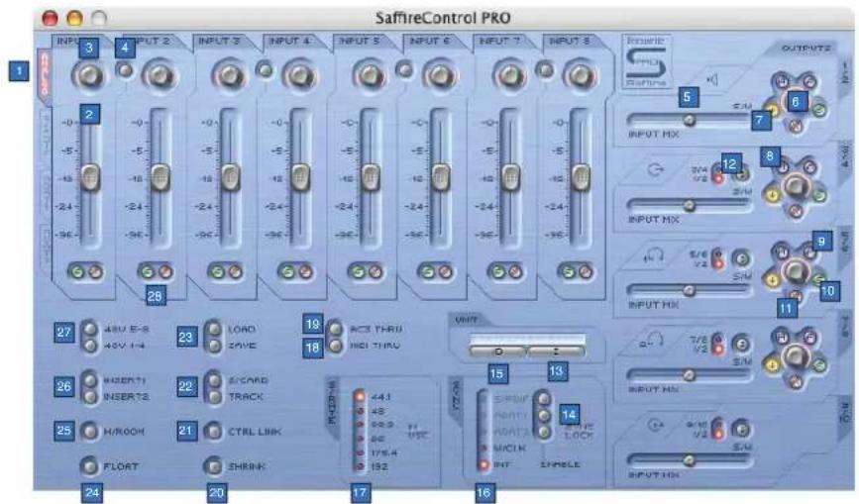Toggle the SHRINK switch
This screenshot has width=859, height=504.
pyautogui.click(x=214, y=466)
